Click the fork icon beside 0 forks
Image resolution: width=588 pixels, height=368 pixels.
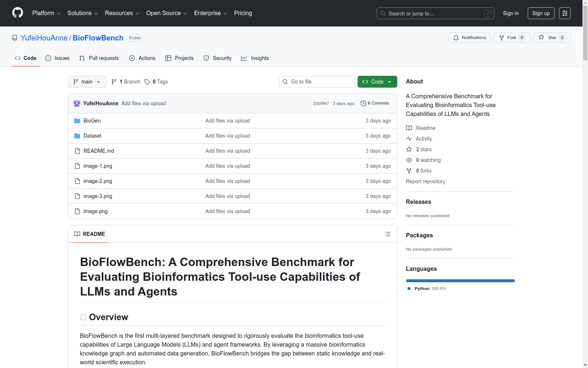coord(409,171)
